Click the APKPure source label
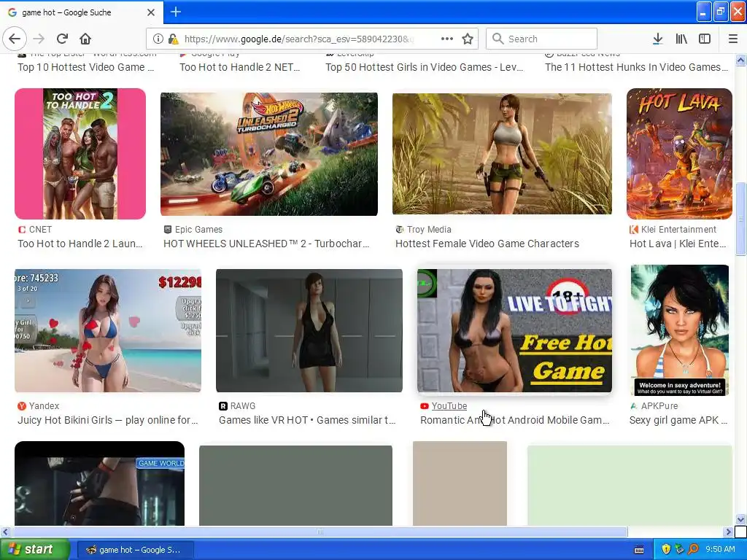Screen dimensions: 747x560 point(659,406)
